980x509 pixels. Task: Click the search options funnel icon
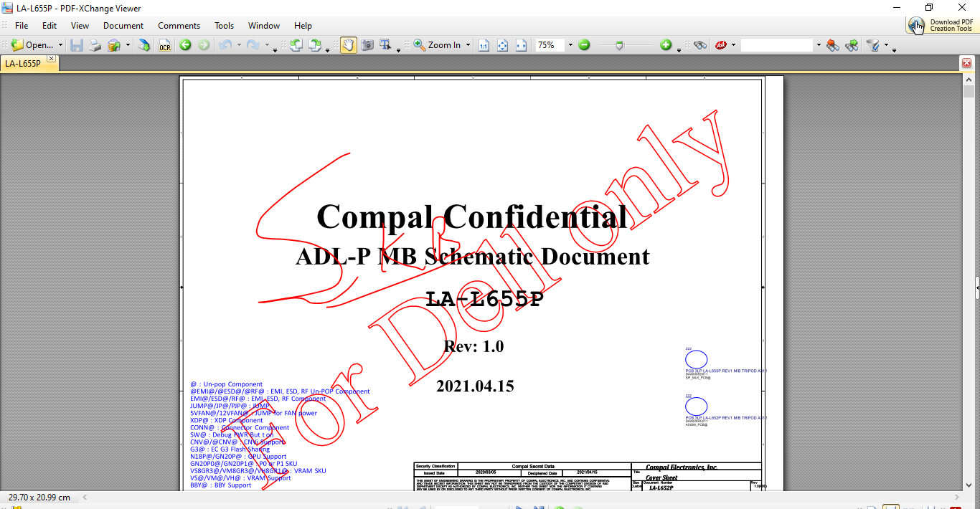(x=873, y=45)
